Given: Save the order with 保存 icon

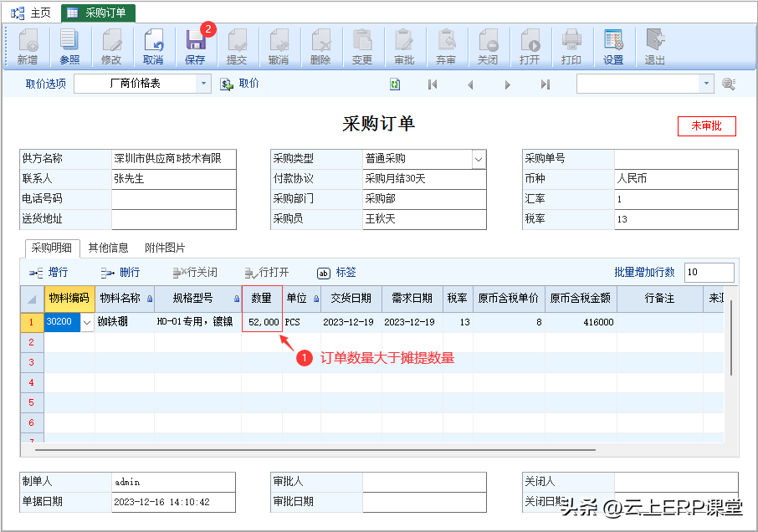Looking at the screenshot, I should [x=195, y=47].
